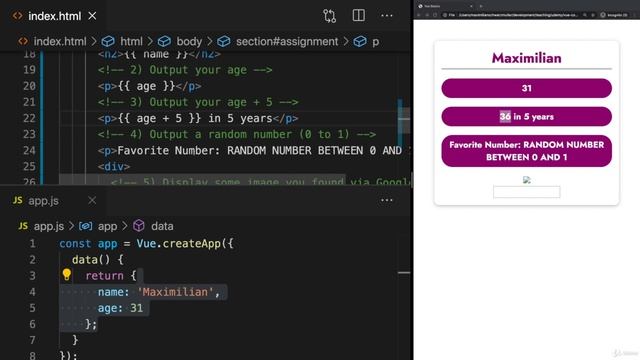The image size is (640, 360).
Task: Select the open browser tab
Action: point(445,6)
